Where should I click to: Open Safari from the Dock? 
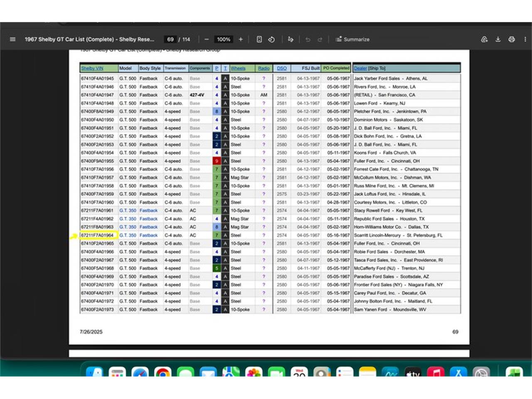tap(140, 372)
